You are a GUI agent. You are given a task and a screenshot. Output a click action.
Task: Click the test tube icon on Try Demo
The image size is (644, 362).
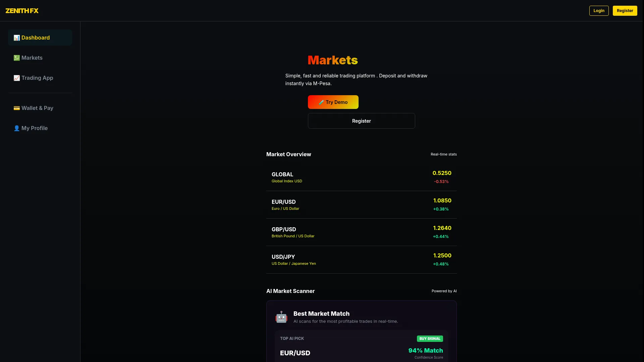[x=321, y=102]
